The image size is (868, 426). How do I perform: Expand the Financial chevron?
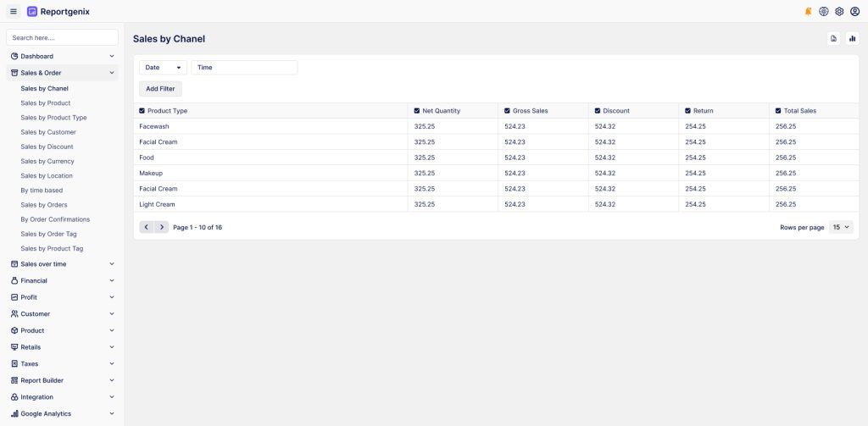pyautogui.click(x=112, y=280)
